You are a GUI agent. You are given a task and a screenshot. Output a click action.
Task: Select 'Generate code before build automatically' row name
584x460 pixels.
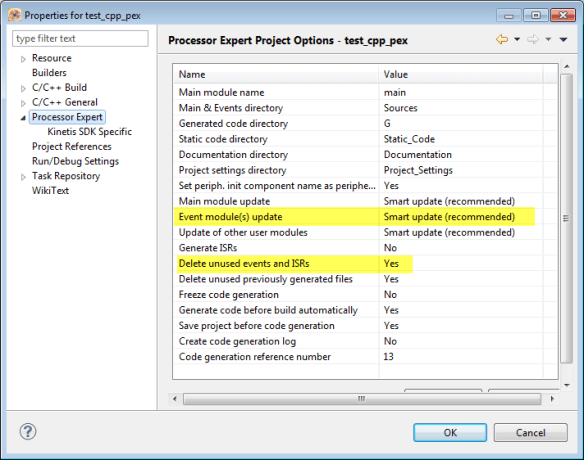[x=268, y=310]
